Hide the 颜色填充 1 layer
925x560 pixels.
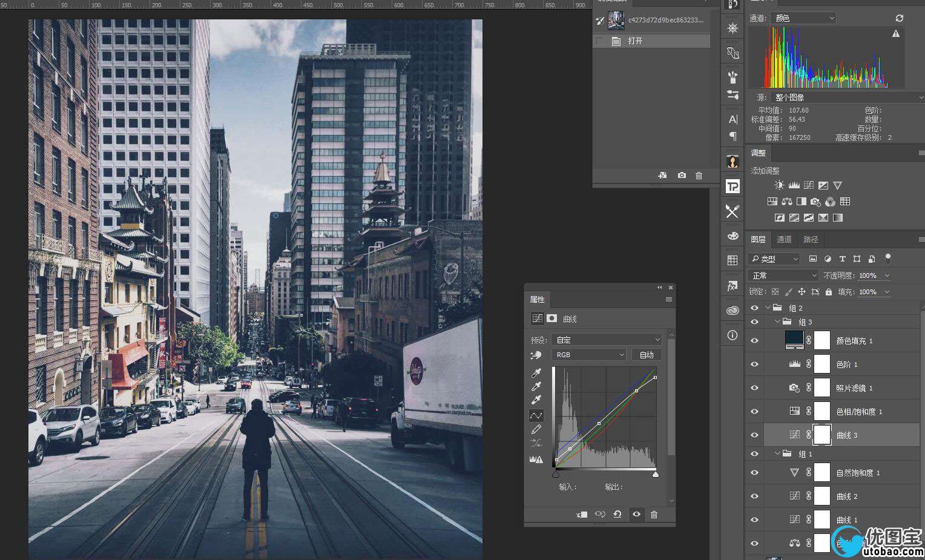(754, 341)
